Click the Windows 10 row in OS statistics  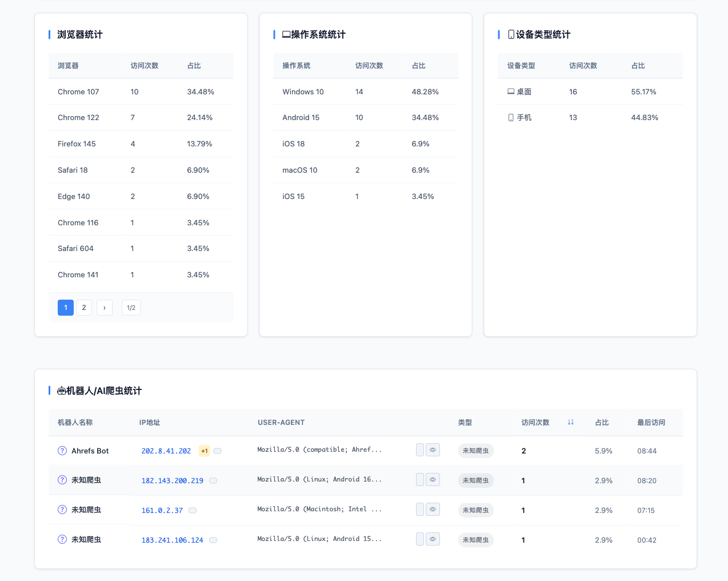tap(366, 91)
